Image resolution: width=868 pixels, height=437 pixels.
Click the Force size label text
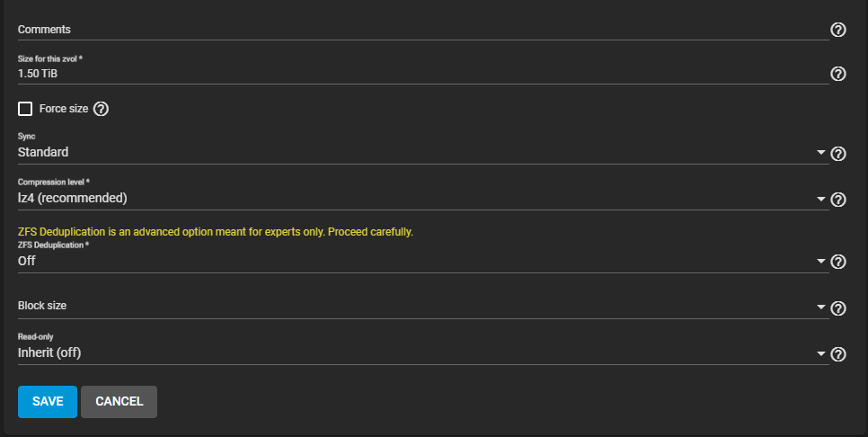[64, 109]
